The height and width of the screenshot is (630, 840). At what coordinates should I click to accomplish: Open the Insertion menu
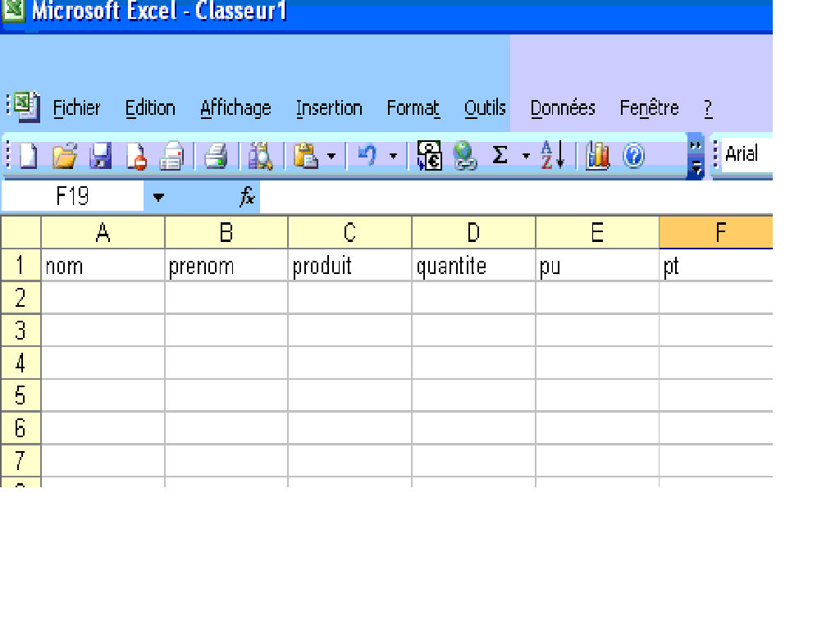tap(329, 108)
